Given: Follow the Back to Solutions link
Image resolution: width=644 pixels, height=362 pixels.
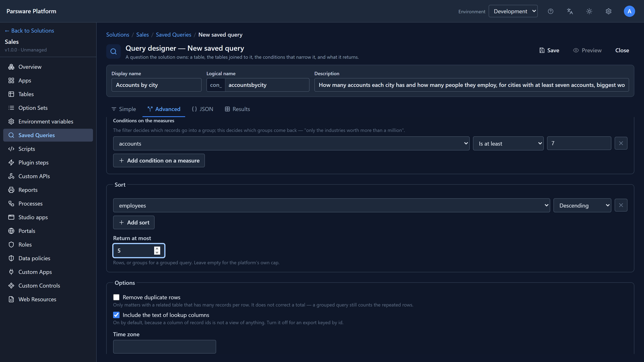Looking at the screenshot, I should [x=30, y=31].
